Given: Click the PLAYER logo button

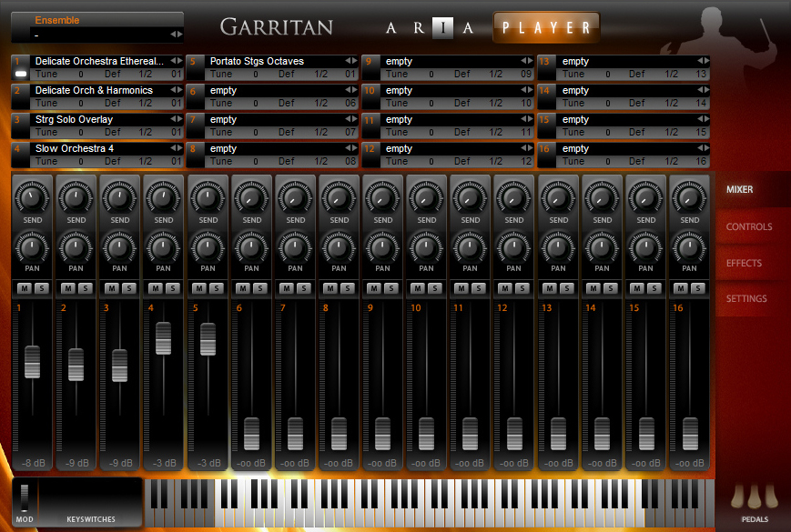Looking at the screenshot, I should pyautogui.click(x=546, y=27).
